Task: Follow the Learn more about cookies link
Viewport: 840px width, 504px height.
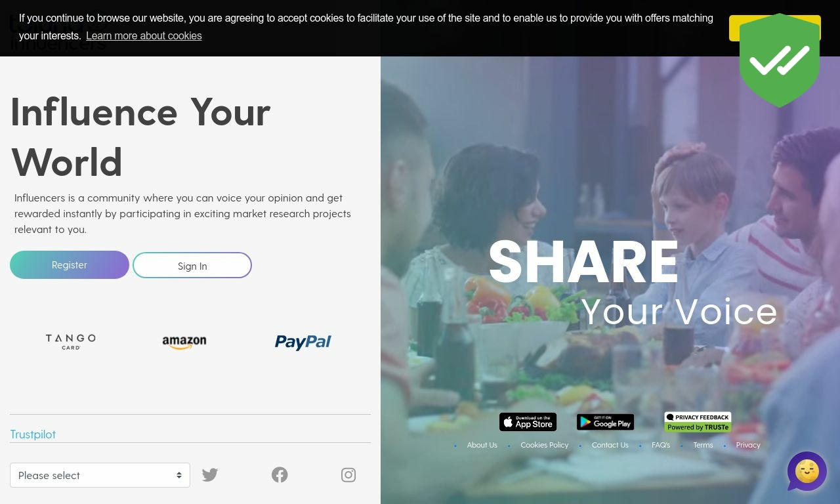Action: pyautogui.click(x=144, y=35)
